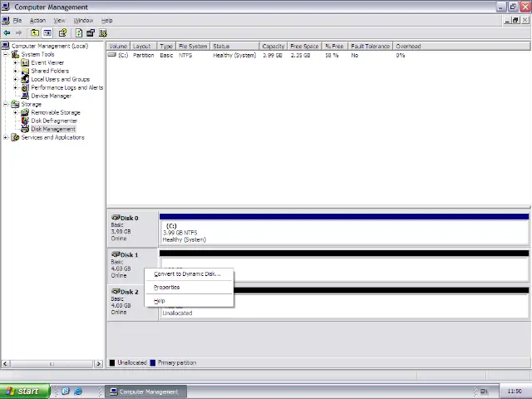Click the System Tools icon
This screenshot has width=532, height=399.
15,54
